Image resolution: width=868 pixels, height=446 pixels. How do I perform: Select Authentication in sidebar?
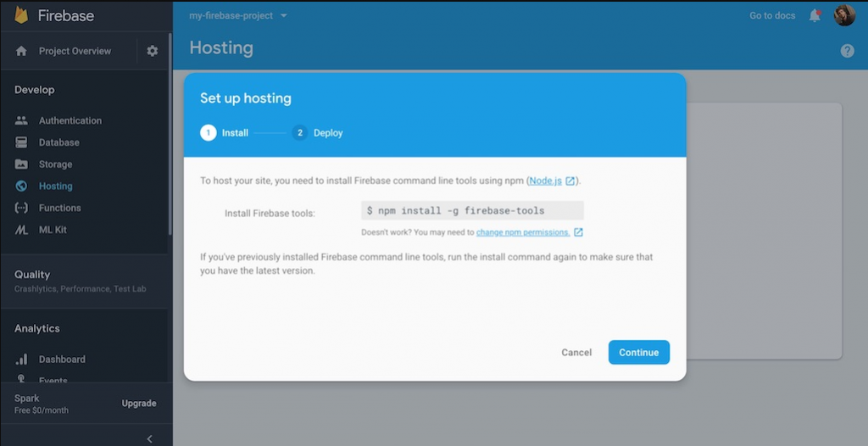point(70,120)
